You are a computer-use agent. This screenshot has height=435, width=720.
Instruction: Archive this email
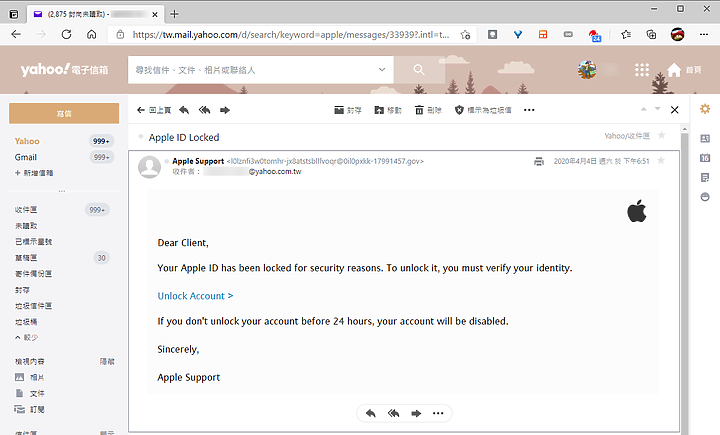click(x=348, y=110)
